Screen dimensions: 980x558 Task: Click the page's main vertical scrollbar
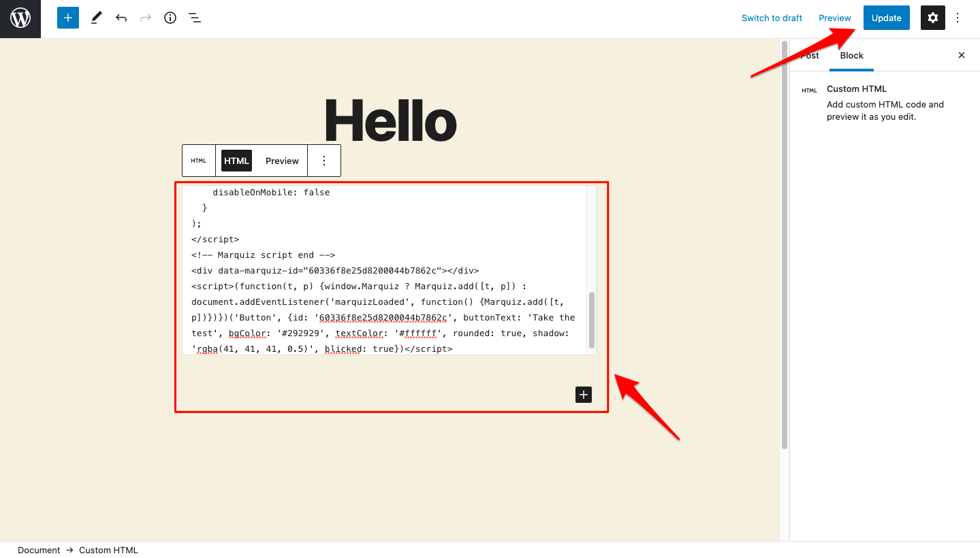[x=785, y=245]
